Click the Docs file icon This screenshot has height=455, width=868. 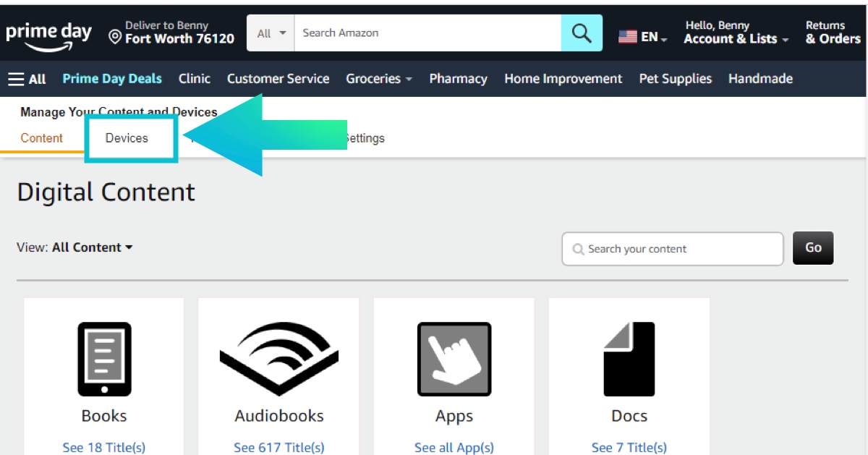629,359
